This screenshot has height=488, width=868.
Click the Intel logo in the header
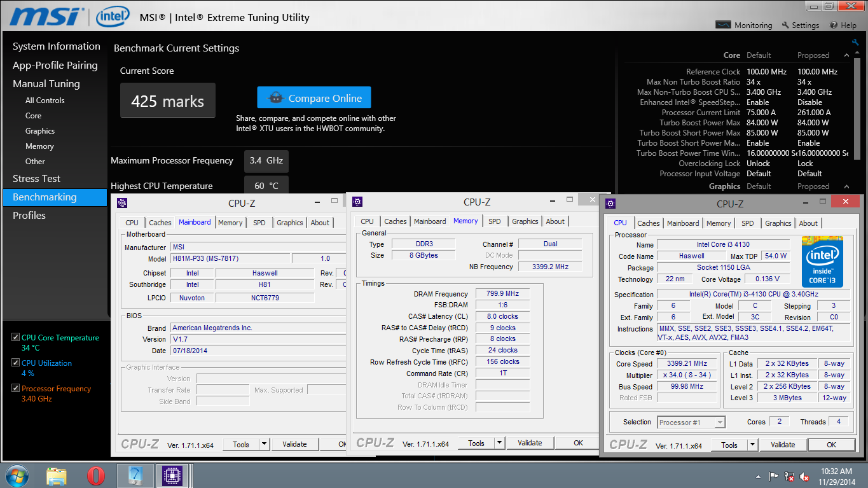(x=113, y=17)
